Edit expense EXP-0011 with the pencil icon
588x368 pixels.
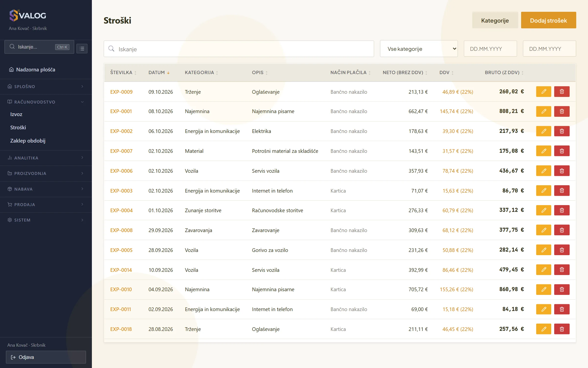click(x=543, y=309)
